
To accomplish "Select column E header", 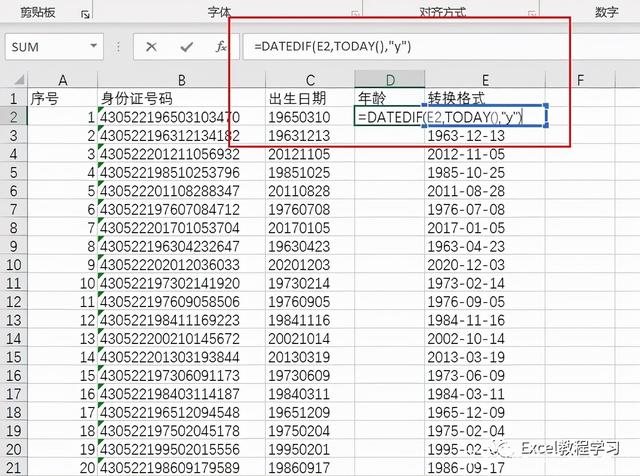I will tap(485, 80).
